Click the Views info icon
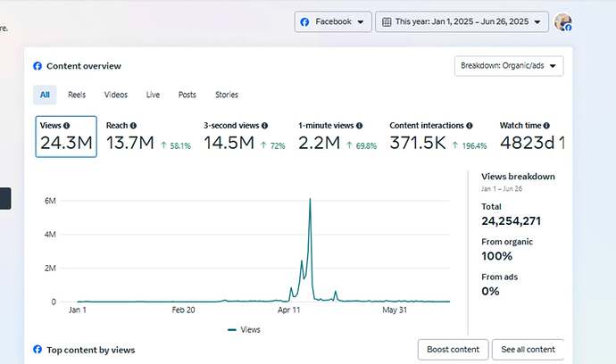The image size is (616, 364). pos(67,126)
